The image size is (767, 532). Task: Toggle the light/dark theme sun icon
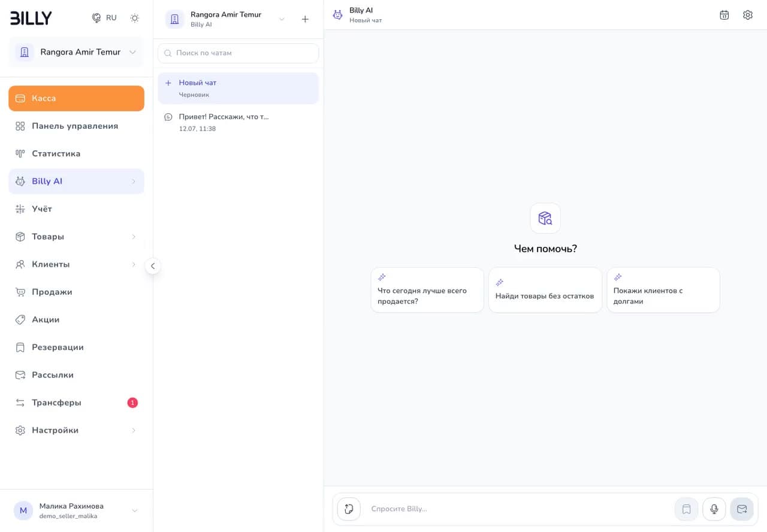135,18
